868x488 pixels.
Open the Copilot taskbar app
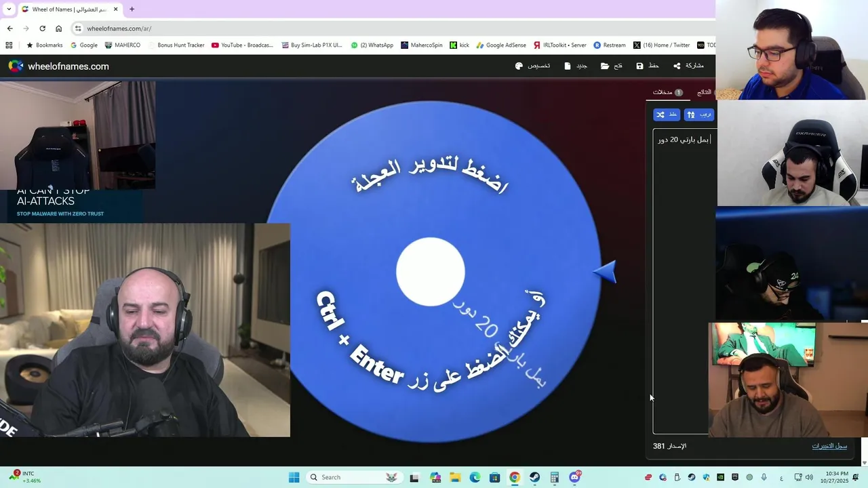(x=435, y=477)
